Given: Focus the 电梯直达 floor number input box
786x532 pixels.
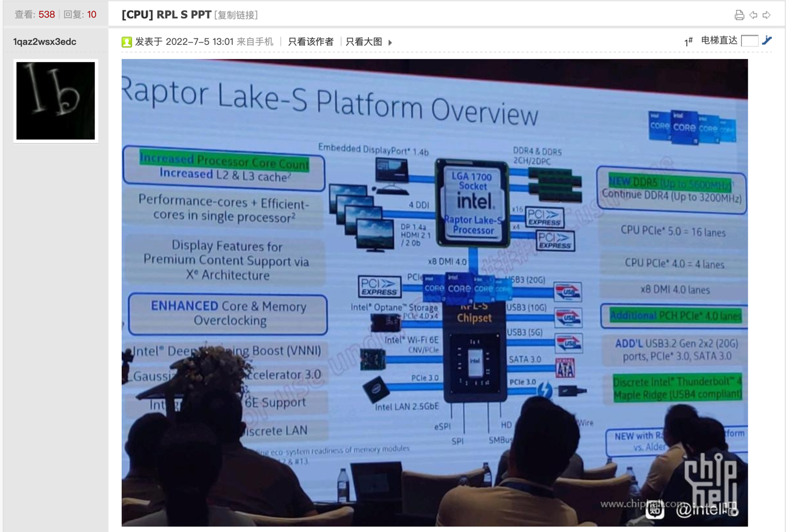Looking at the screenshot, I should click(x=749, y=40).
